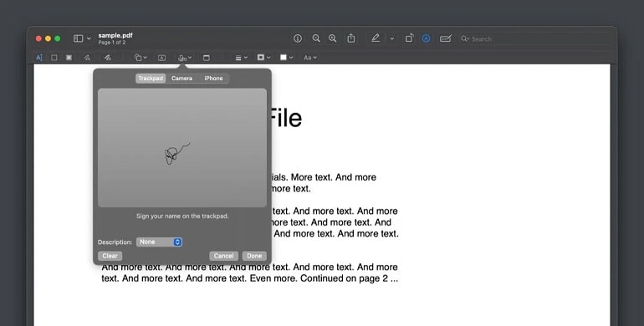Insert a text box
This screenshot has height=326, width=644.
coord(161,58)
